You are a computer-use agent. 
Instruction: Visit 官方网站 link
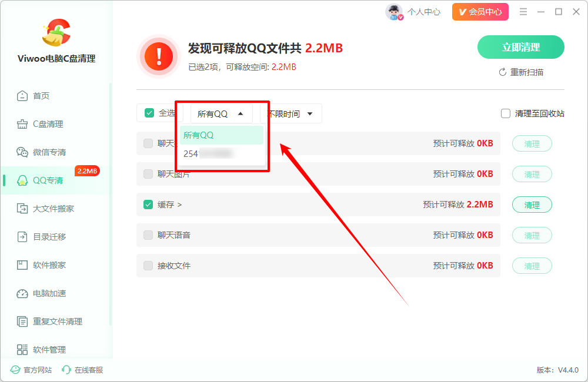[x=38, y=370]
